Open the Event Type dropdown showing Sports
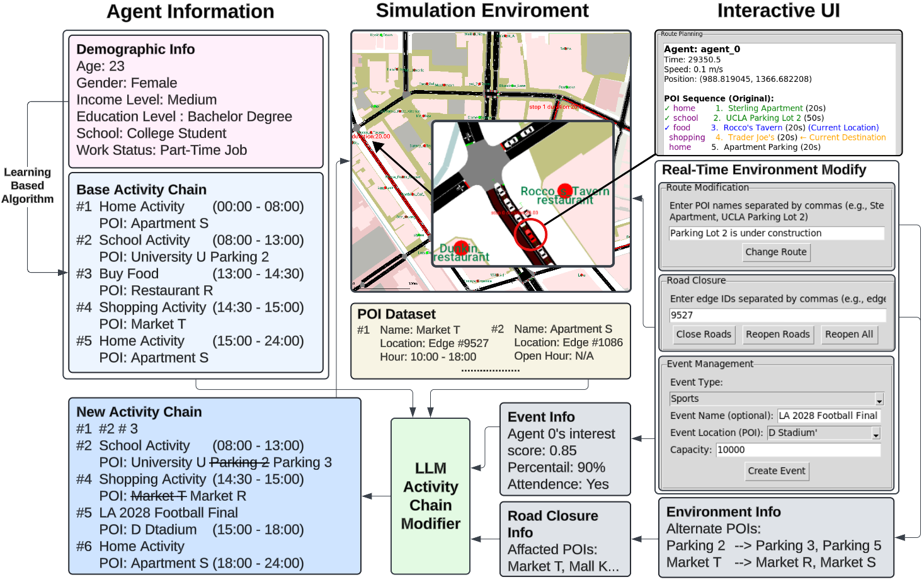 [x=777, y=399]
